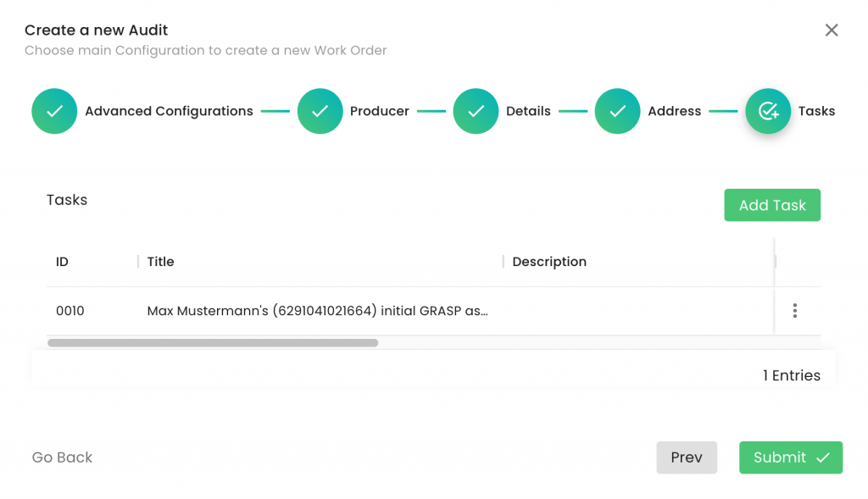Sort by the ID column header

point(62,262)
